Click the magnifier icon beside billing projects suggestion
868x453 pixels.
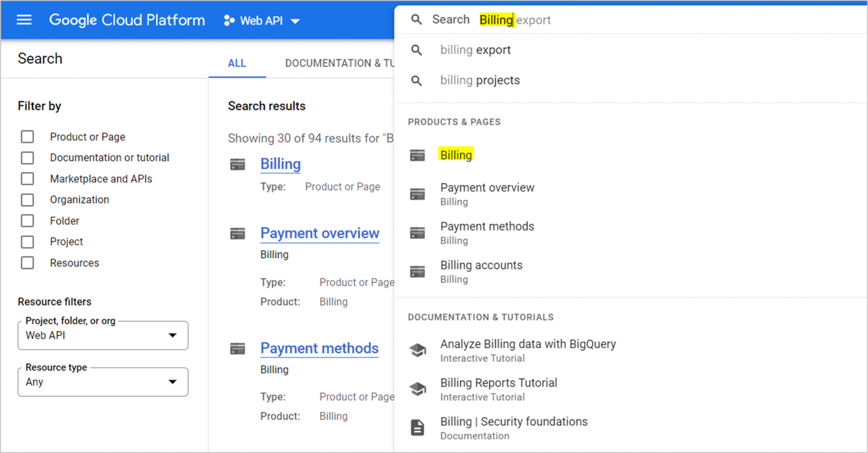pyautogui.click(x=416, y=80)
